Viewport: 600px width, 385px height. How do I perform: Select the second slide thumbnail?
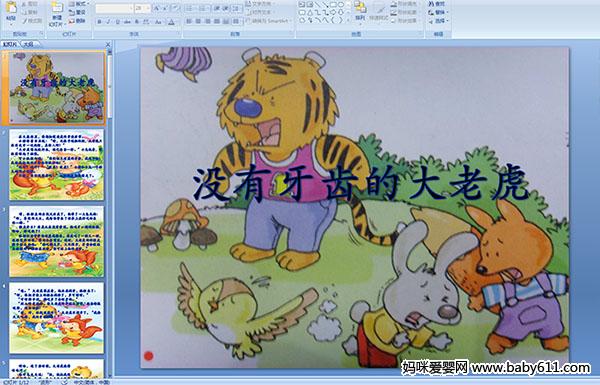click(57, 165)
